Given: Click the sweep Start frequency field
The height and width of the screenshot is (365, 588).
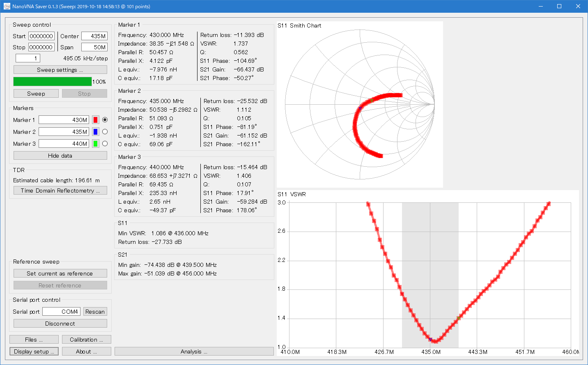Looking at the screenshot, I should coord(41,36).
